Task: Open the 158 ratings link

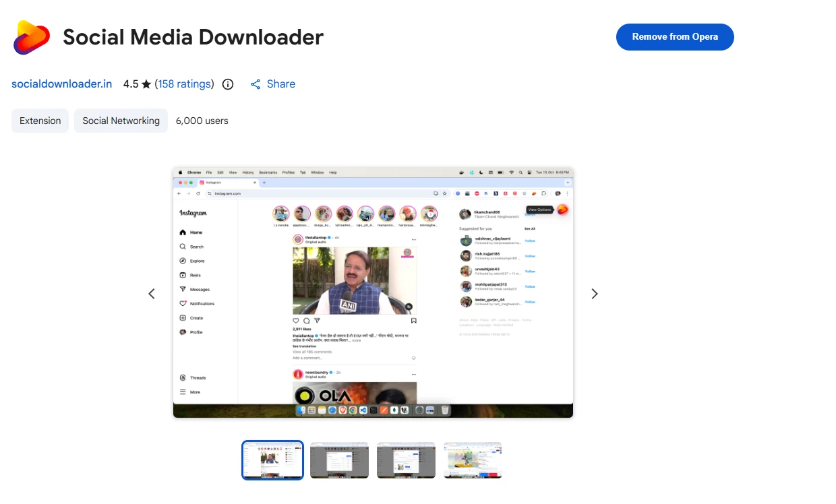Action: 184,84
